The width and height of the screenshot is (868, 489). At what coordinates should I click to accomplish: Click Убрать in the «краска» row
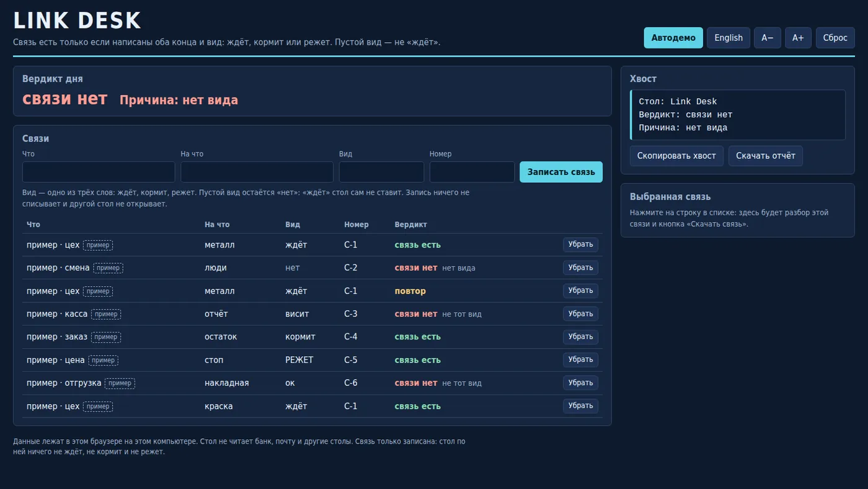[x=581, y=406]
